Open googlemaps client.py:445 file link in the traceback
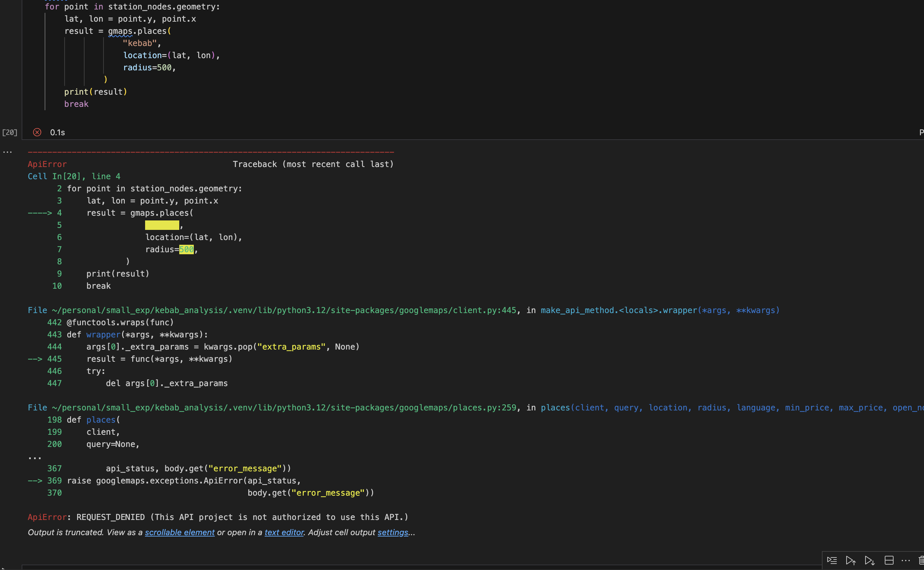The width and height of the screenshot is (924, 570). point(284,310)
